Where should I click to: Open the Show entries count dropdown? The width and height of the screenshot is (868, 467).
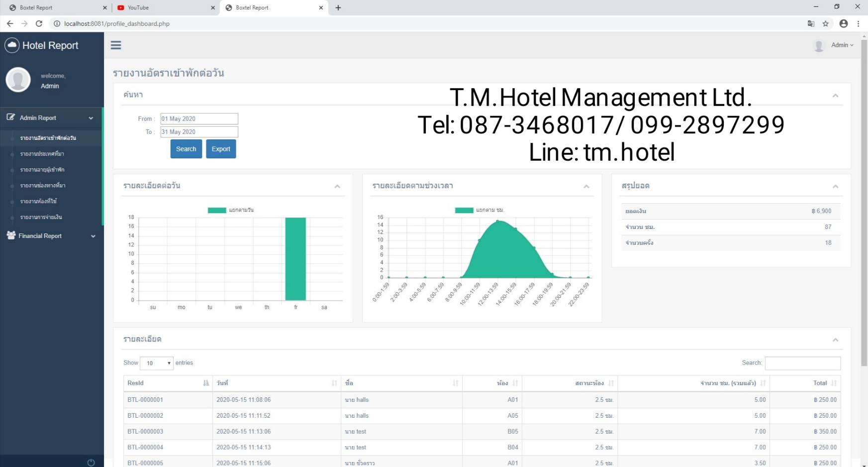coord(156,363)
